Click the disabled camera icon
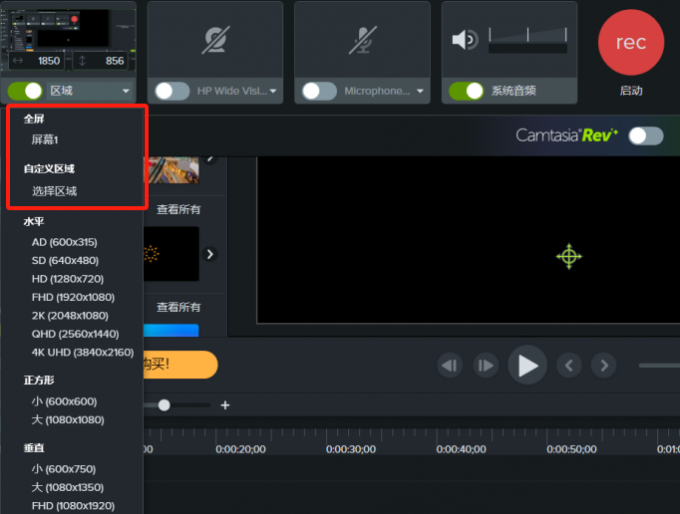The image size is (680, 514). [216, 40]
